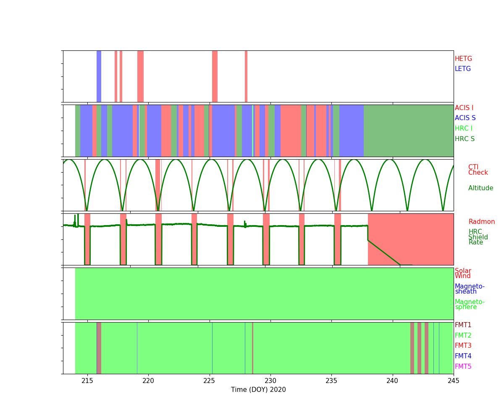The height and width of the screenshot is (420, 504).
Task: Click the blue LETG band in top panel
Action: tap(99, 76)
